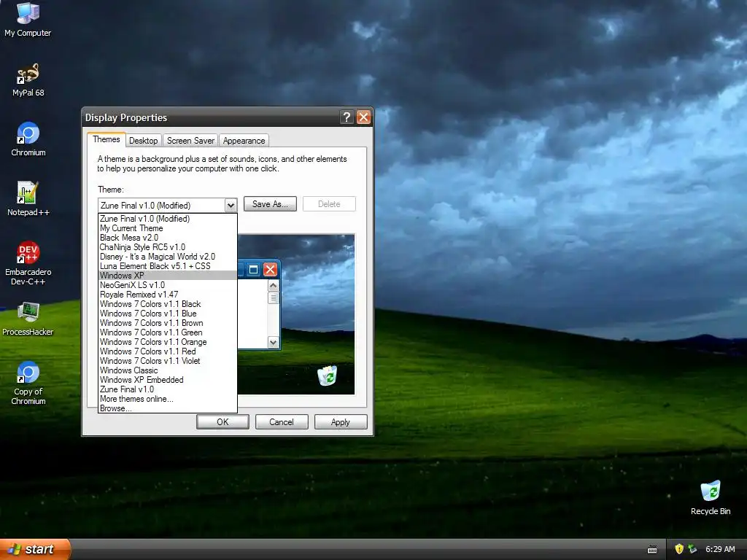
Task: Choose Royale Remixed v1.47 theme
Action: (168, 295)
